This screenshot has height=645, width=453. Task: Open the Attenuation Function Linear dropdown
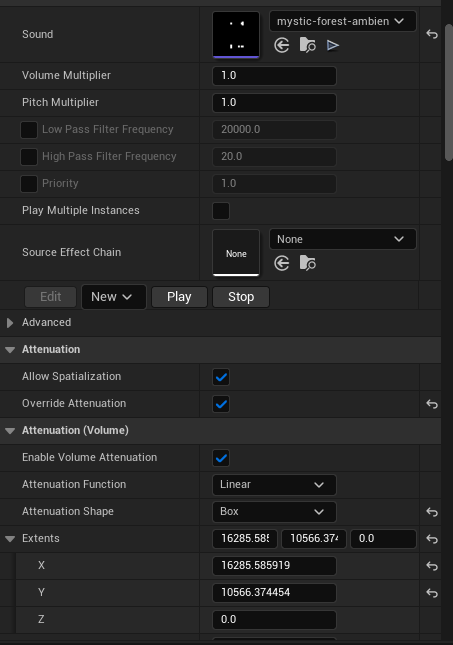tap(274, 485)
